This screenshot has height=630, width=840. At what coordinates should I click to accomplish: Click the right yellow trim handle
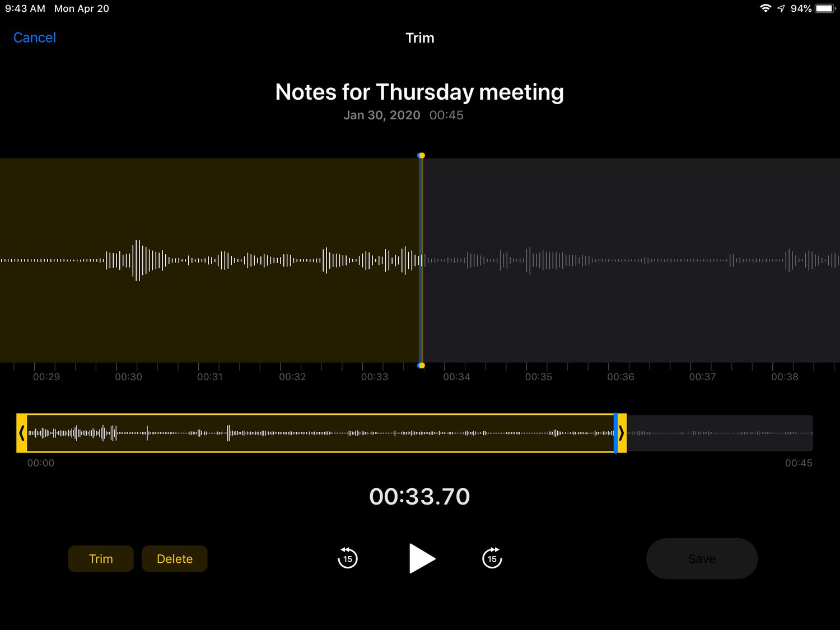(x=622, y=433)
